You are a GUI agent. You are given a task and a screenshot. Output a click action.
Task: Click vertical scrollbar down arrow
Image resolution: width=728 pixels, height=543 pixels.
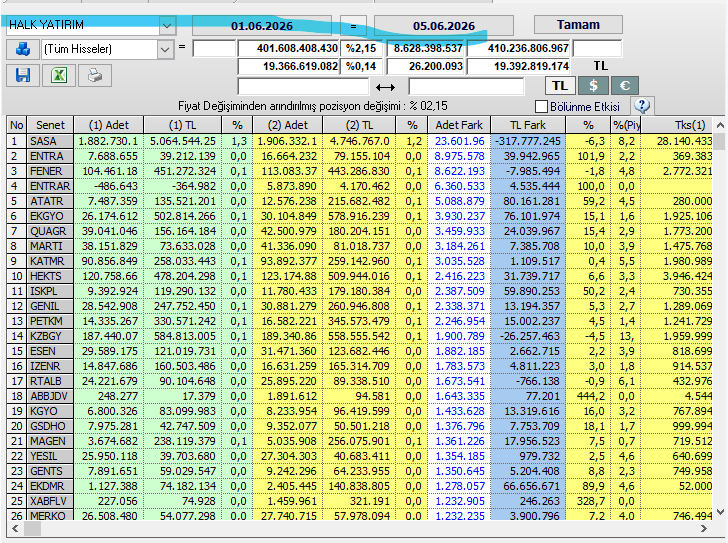[x=720, y=512]
